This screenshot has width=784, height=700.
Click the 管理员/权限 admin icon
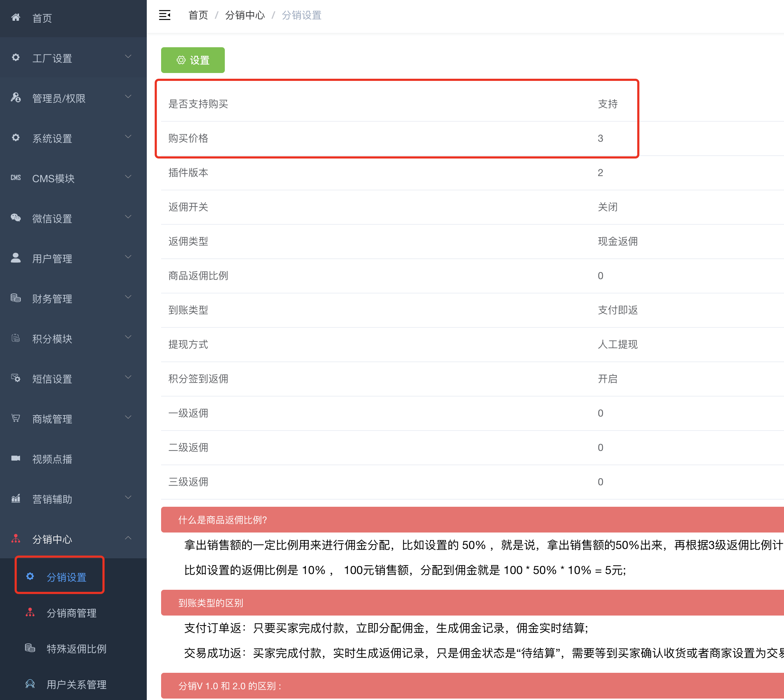point(16,98)
